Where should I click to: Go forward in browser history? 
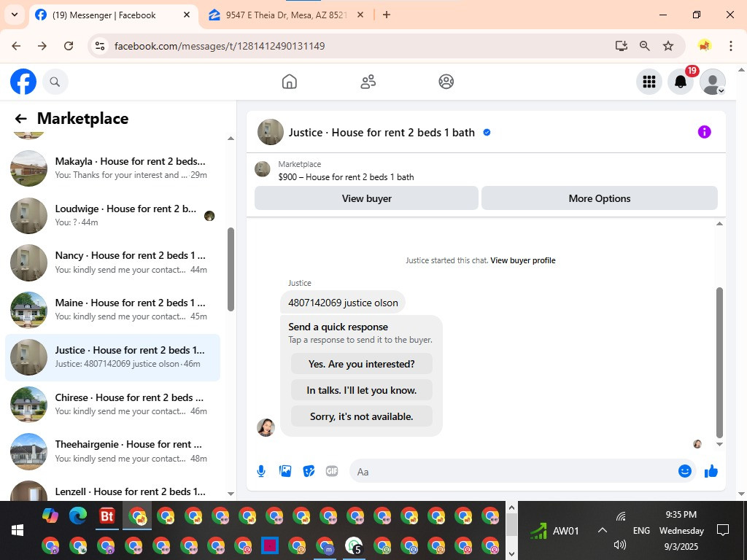click(42, 46)
